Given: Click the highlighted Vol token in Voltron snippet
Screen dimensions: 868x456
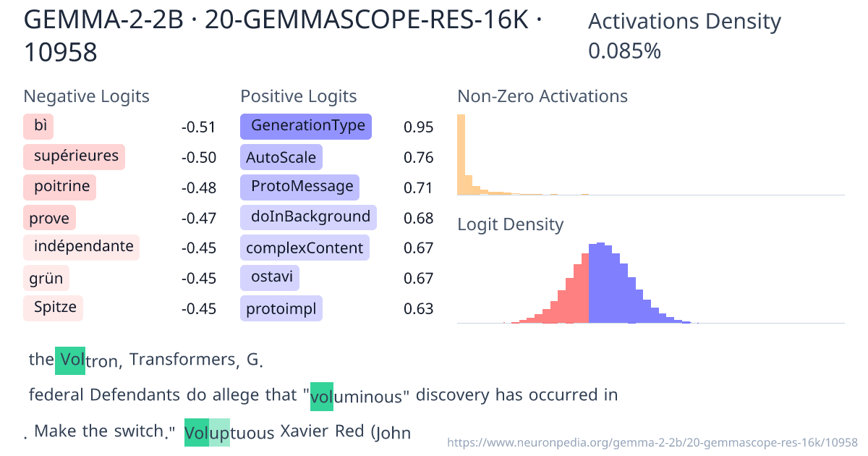Looking at the screenshot, I should (x=69, y=360).
